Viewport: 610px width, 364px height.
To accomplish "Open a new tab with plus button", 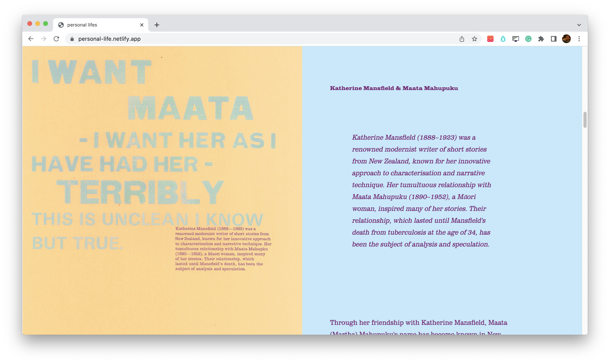I will point(157,25).
